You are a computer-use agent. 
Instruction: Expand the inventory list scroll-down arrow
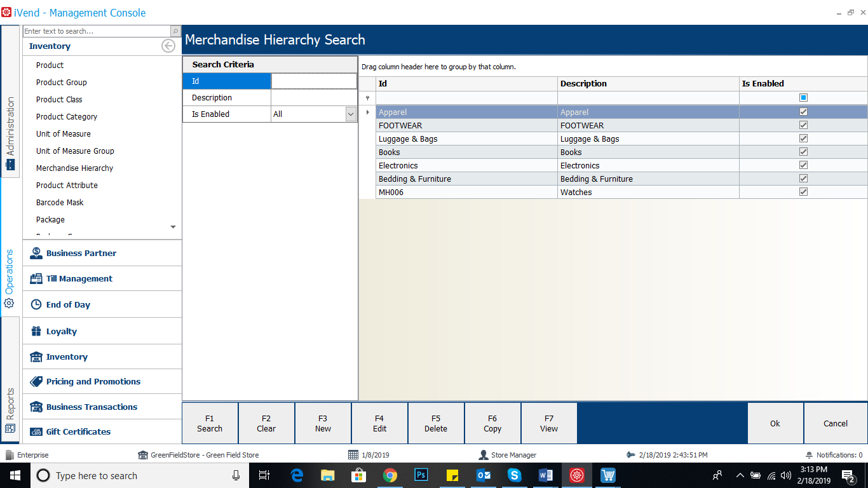[173, 227]
